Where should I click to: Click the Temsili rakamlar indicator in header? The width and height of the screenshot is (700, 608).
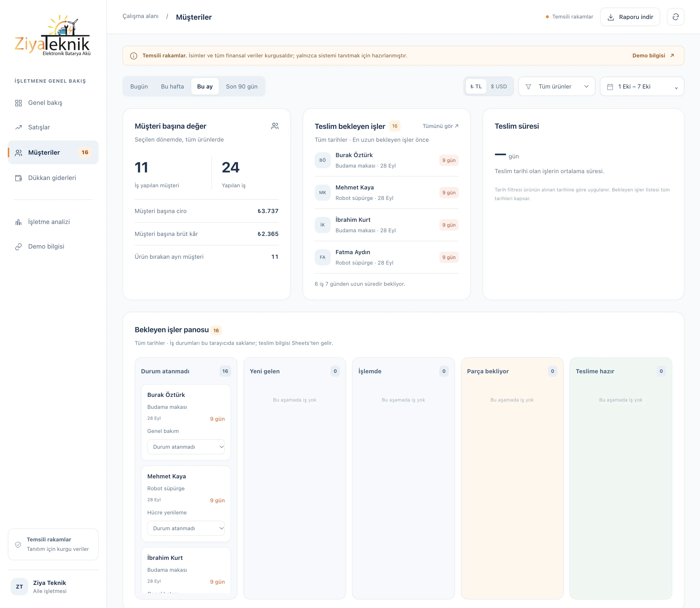tap(569, 17)
